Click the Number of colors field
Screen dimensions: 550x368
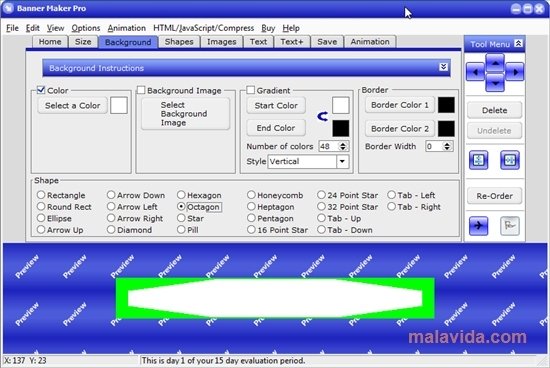click(x=329, y=146)
